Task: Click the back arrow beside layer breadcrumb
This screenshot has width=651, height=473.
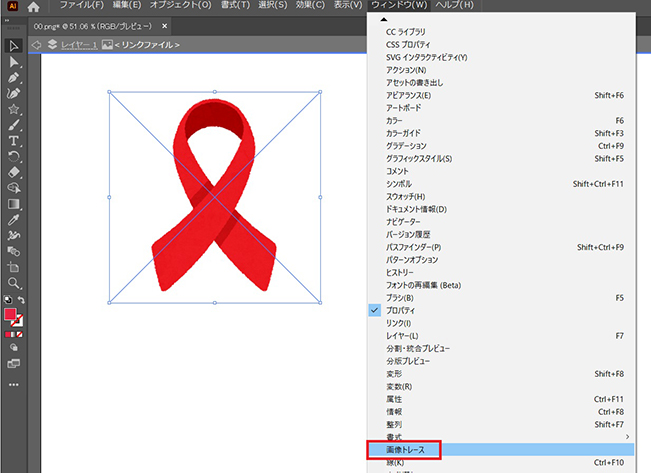Action: 37,45
